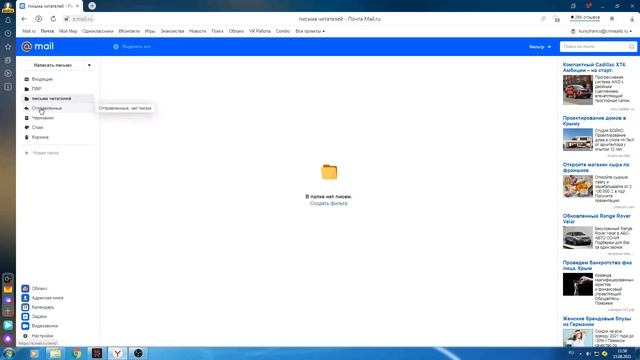Open Одноклассники in portal bar
The height and width of the screenshot is (360, 640).
[98, 31]
